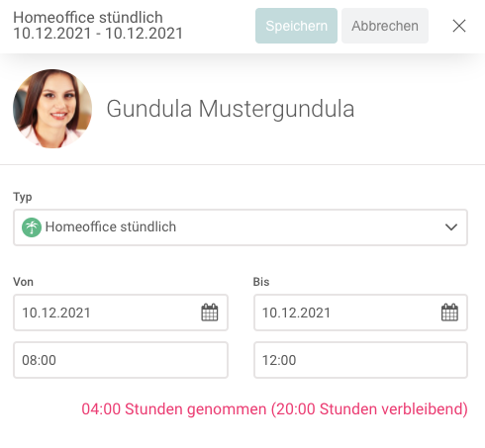
Task: Click the Speichern button
Action: point(296,26)
